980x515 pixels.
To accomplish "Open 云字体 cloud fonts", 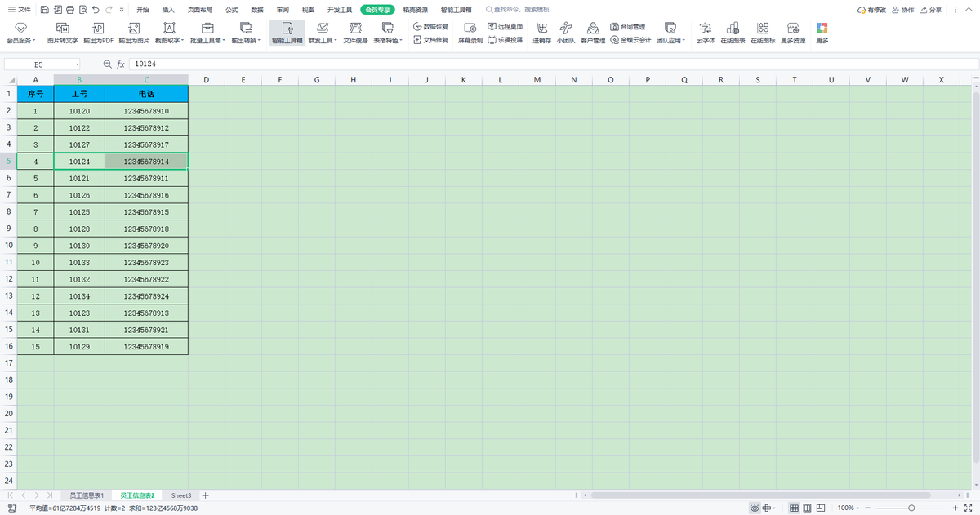I will [x=705, y=33].
